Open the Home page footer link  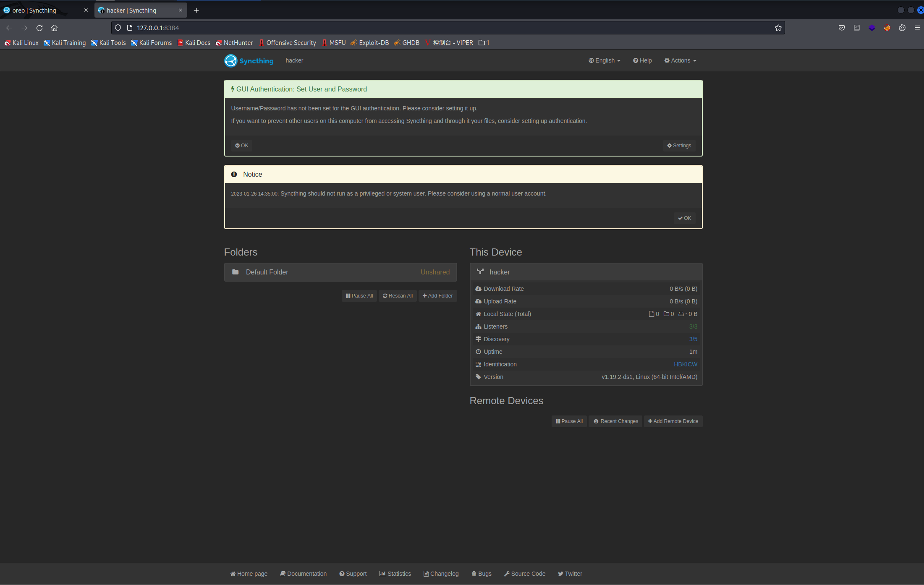249,574
